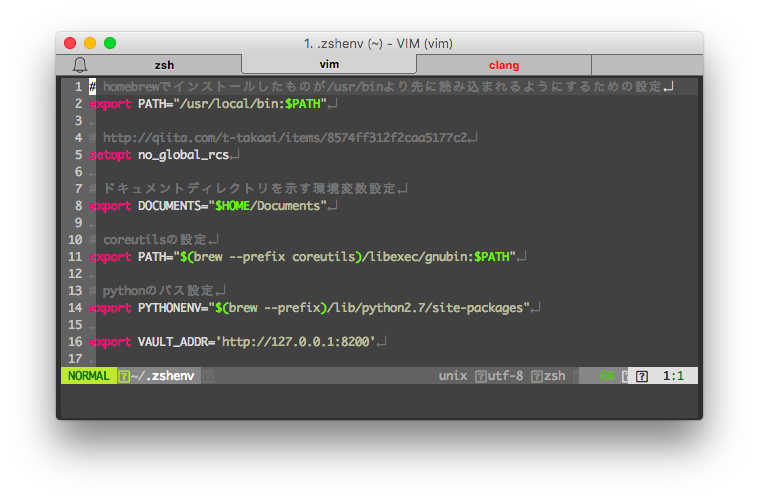Click the "/usr/local/bin:$PATH" string on line 2
759x500 pixels.
click(250, 104)
